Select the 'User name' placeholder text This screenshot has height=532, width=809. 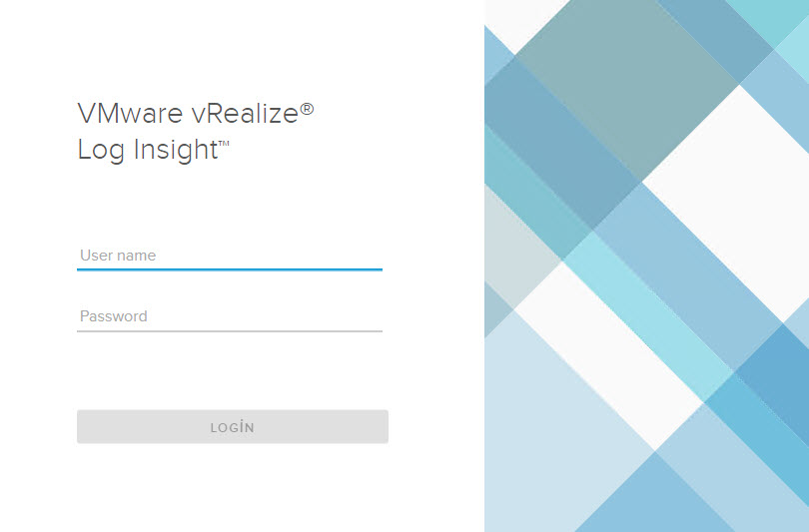tap(118, 256)
